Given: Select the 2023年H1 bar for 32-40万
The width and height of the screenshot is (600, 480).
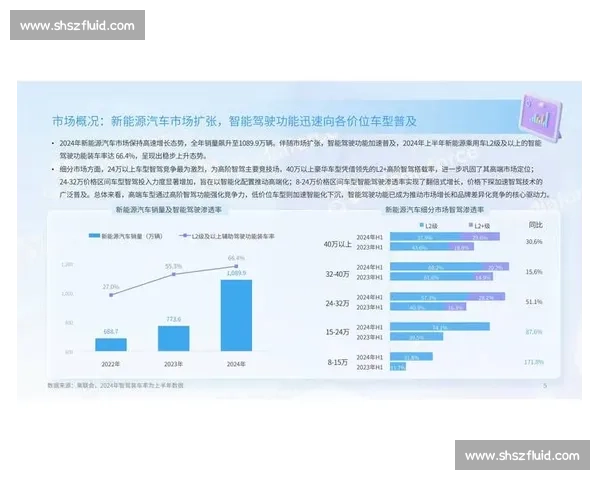Looking at the screenshot, I should tap(441, 277).
